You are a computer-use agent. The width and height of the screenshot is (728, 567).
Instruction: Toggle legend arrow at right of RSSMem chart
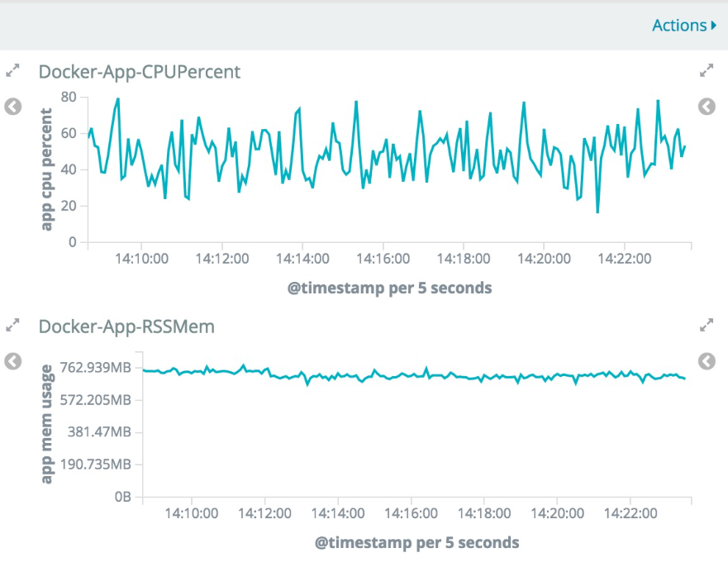(x=707, y=361)
